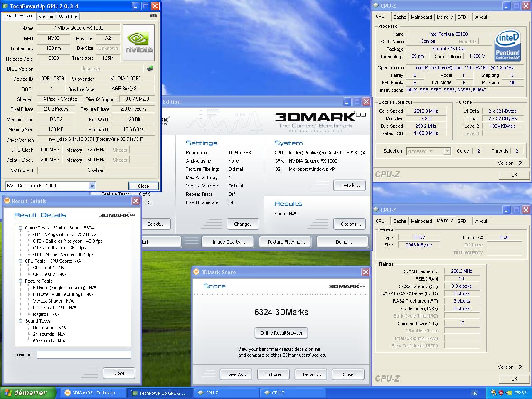Open About tab in lower CPU-Z window
This screenshot has height=399, width=532.
[481, 221]
